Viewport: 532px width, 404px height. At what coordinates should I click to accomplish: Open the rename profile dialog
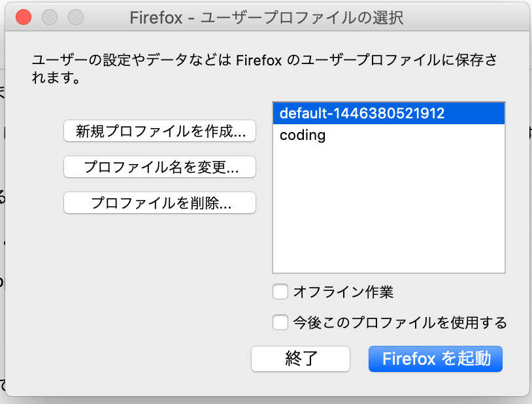[x=159, y=167]
